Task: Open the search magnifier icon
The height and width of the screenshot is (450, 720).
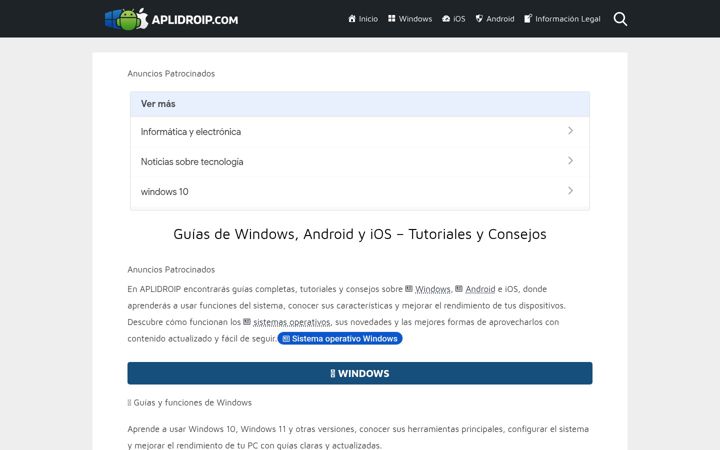Action: point(620,19)
